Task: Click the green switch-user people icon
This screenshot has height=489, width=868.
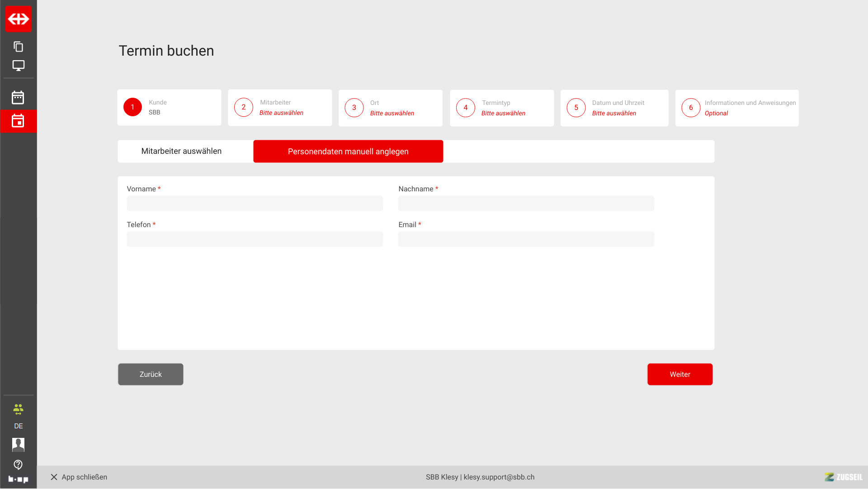Action: point(18,409)
